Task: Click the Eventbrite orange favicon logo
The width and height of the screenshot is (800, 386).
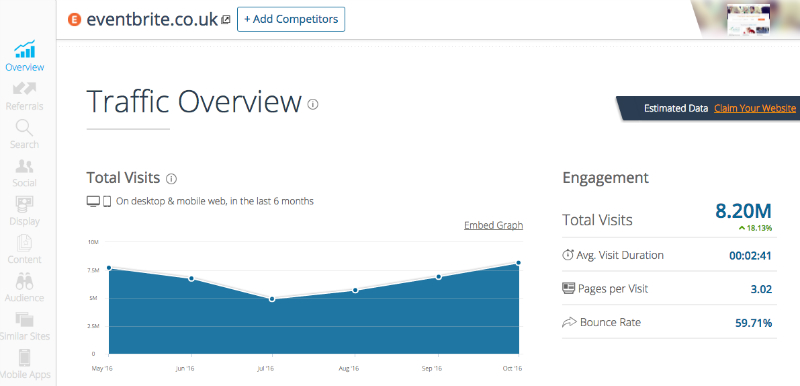Action: [x=74, y=20]
